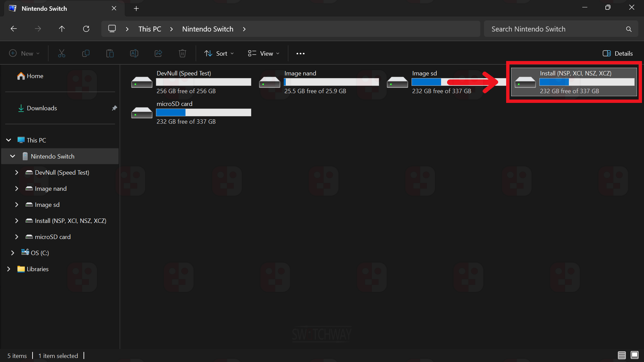The width and height of the screenshot is (644, 362).
Task: Switch to the large thumbnails view icon
Action: pos(635,355)
